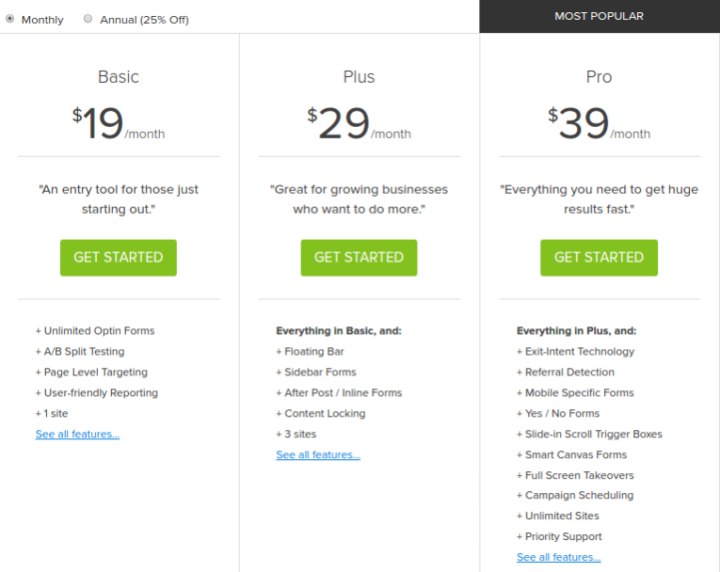Click the Annual (25% Off) label text
Image resolution: width=720 pixels, height=572 pixels.
(144, 20)
